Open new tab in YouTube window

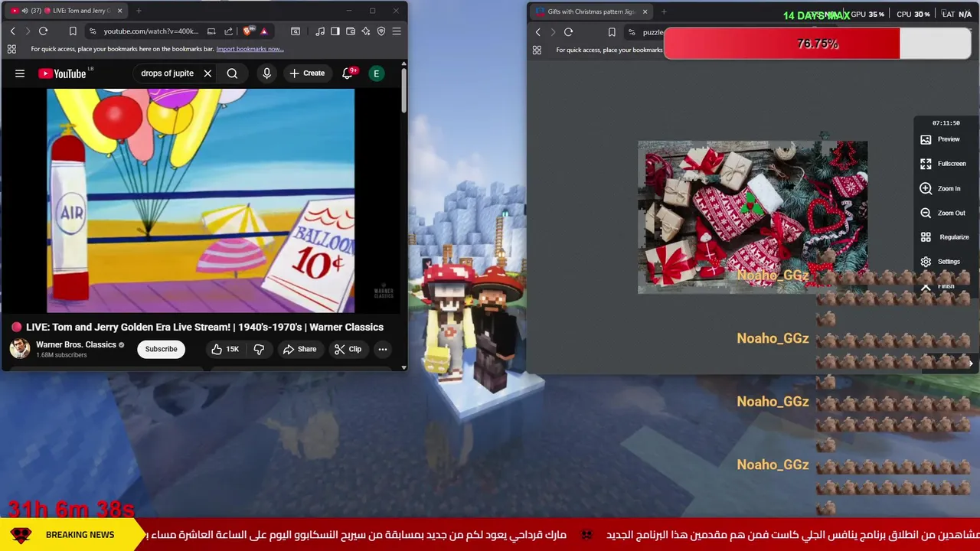(x=139, y=11)
